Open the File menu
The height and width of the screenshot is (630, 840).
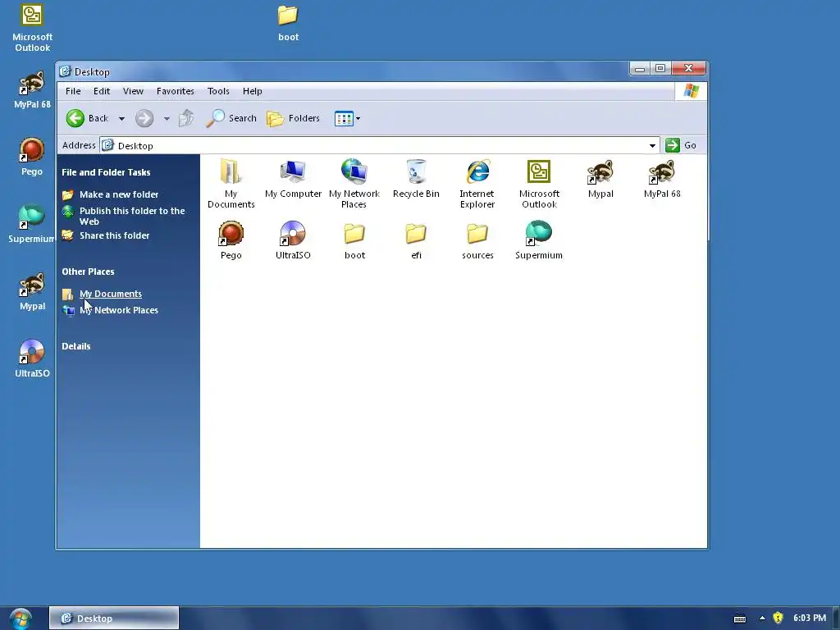click(73, 91)
